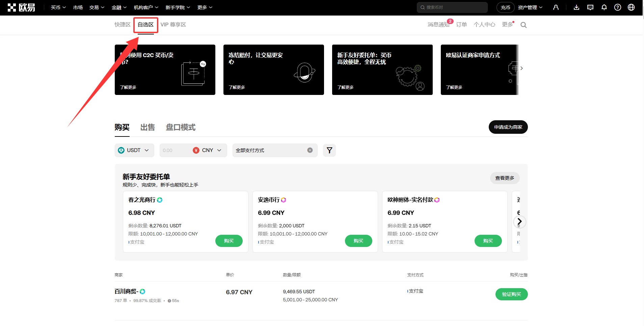Click 申请成为商家 button
Viewport: 644px width, 326px height.
(508, 127)
